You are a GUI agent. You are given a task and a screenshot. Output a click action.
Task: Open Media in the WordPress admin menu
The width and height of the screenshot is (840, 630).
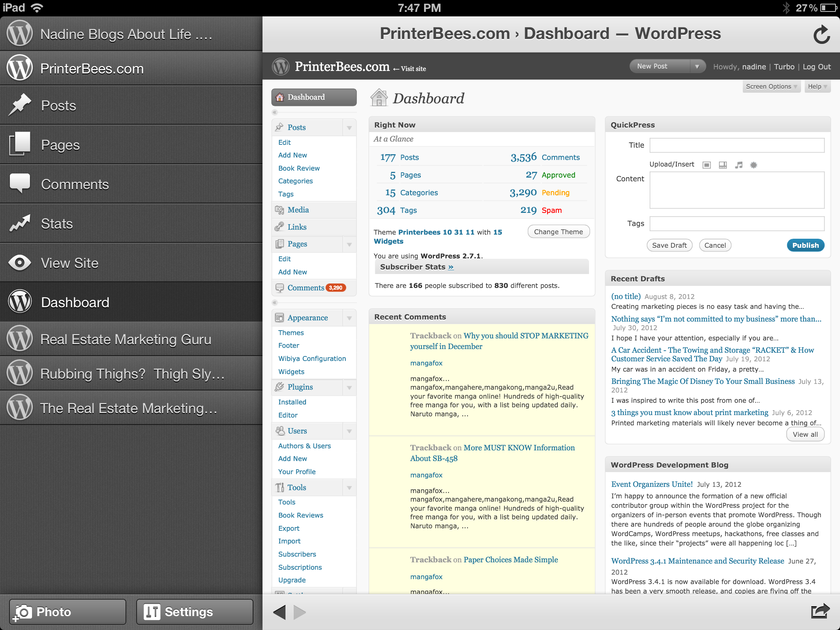click(298, 210)
